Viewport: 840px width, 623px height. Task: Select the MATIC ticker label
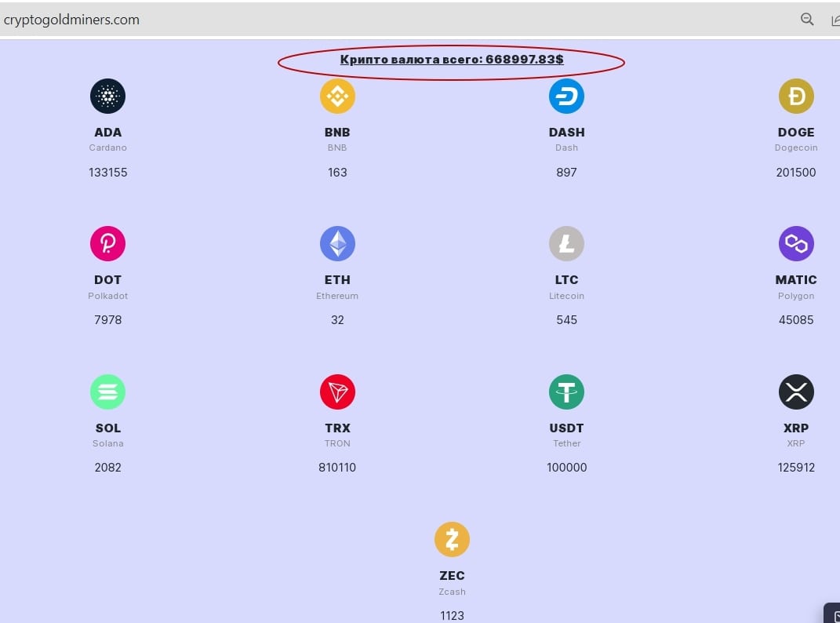click(796, 280)
